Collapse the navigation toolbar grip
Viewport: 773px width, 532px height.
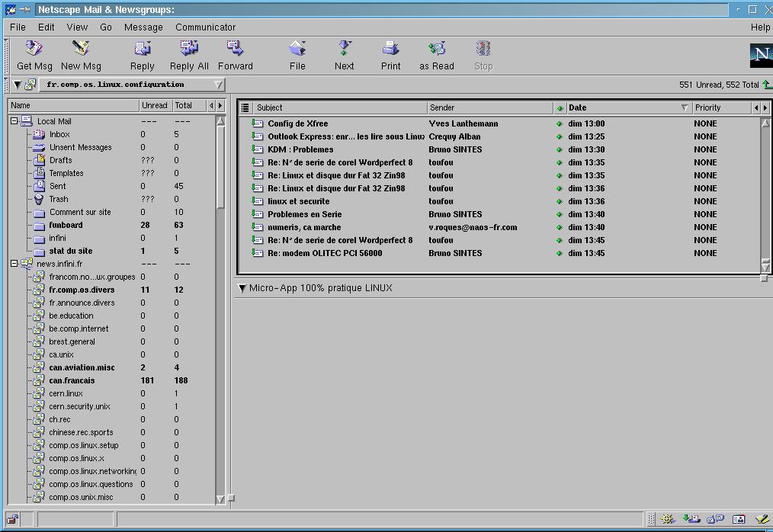pyautogui.click(x=6, y=56)
